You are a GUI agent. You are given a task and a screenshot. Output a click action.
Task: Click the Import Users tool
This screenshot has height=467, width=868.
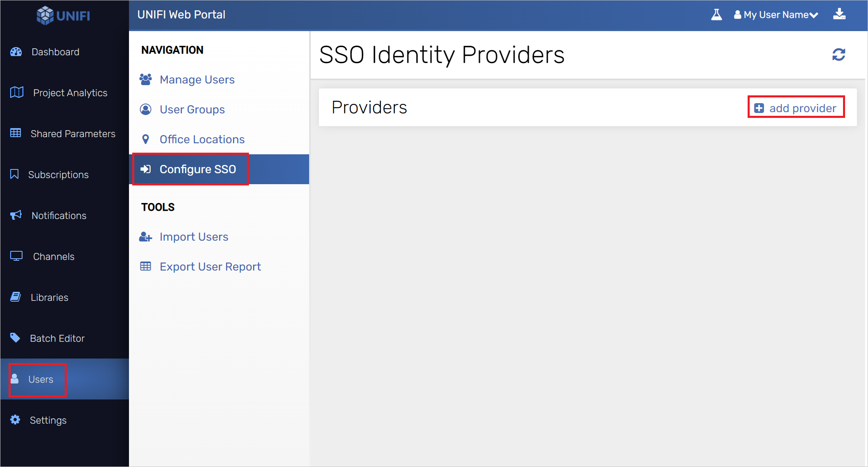pos(195,237)
